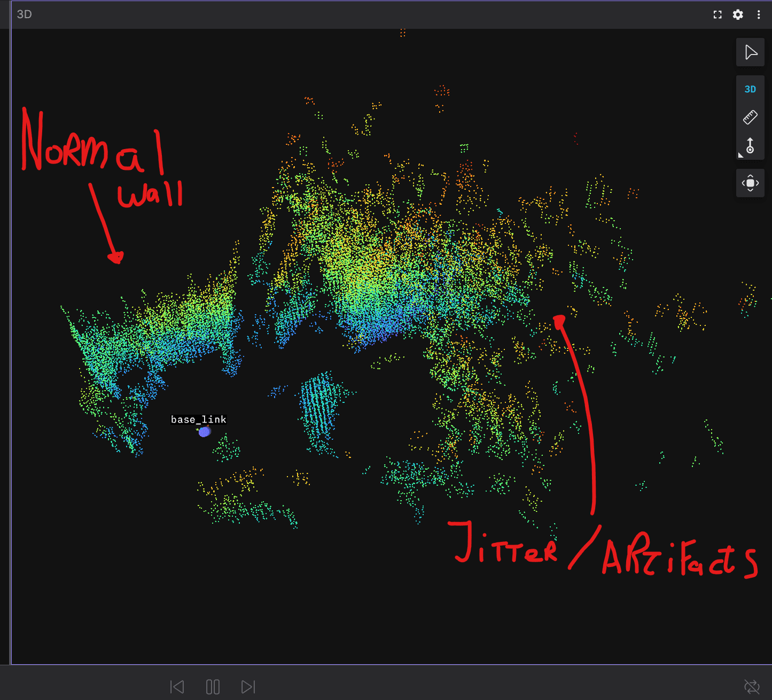Image resolution: width=772 pixels, height=700 pixels.
Task: Open the 3D panel type dropdown
Action: 24,14
